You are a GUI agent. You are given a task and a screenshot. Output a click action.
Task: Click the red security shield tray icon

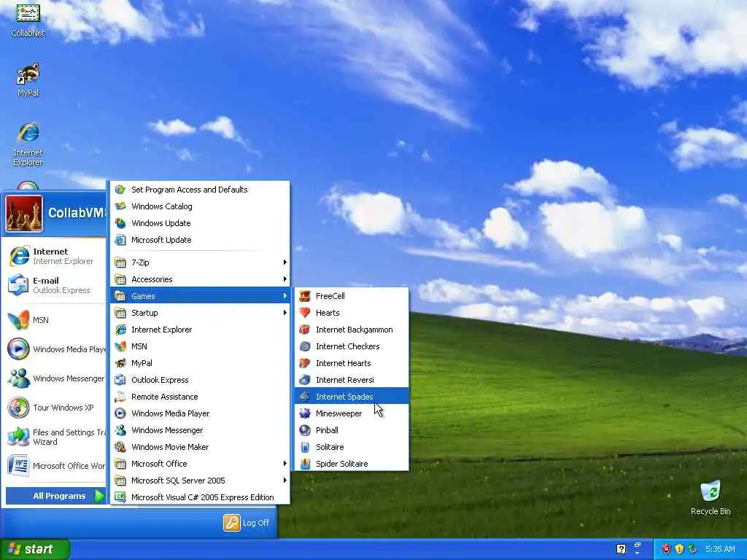[666, 549]
